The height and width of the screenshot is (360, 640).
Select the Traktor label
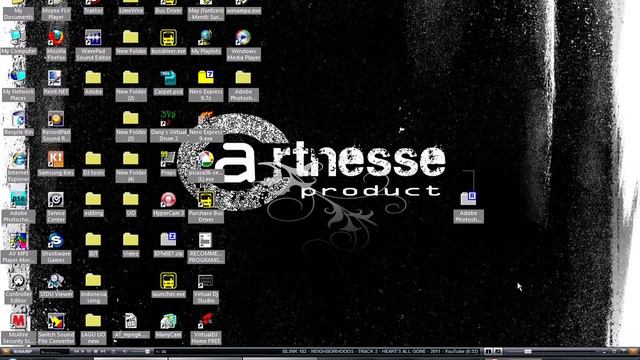coord(93,11)
